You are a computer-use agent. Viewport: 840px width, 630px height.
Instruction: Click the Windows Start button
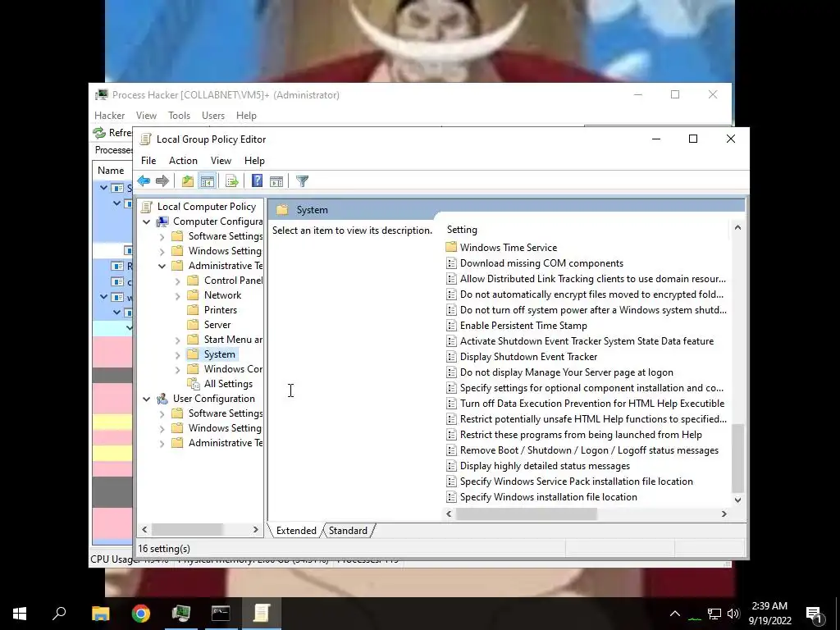click(20, 614)
